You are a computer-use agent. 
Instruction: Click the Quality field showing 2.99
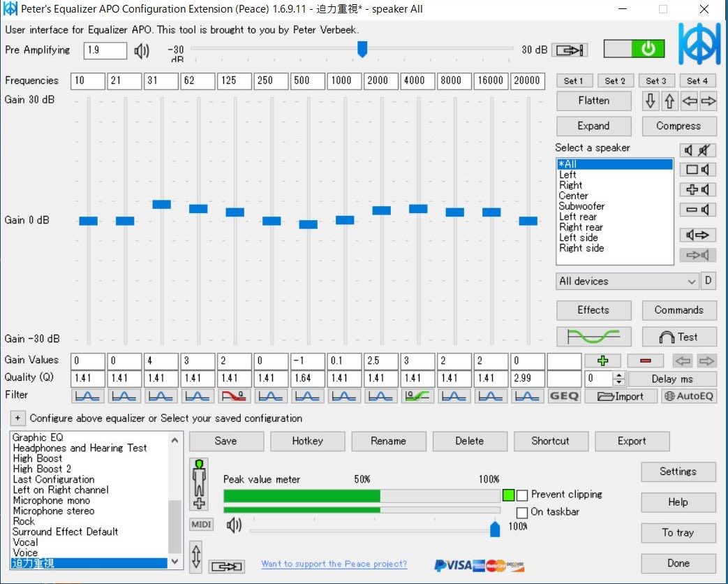click(x=528, y=378)
